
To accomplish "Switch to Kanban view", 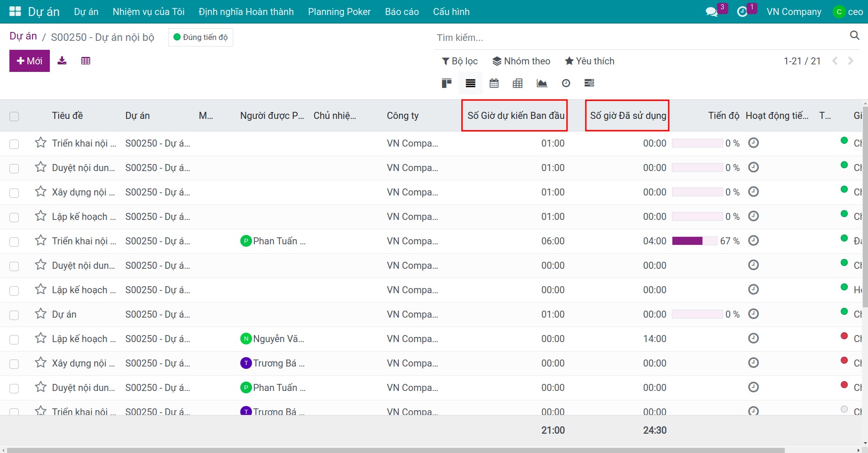I will point(447,83).
